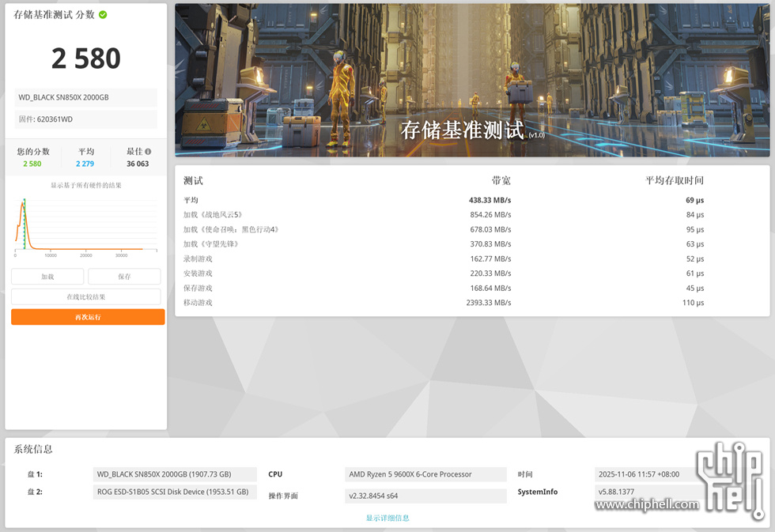775x532 pixels.
Task: Click the 带宽 column header
Action: (x=501, y=180)
